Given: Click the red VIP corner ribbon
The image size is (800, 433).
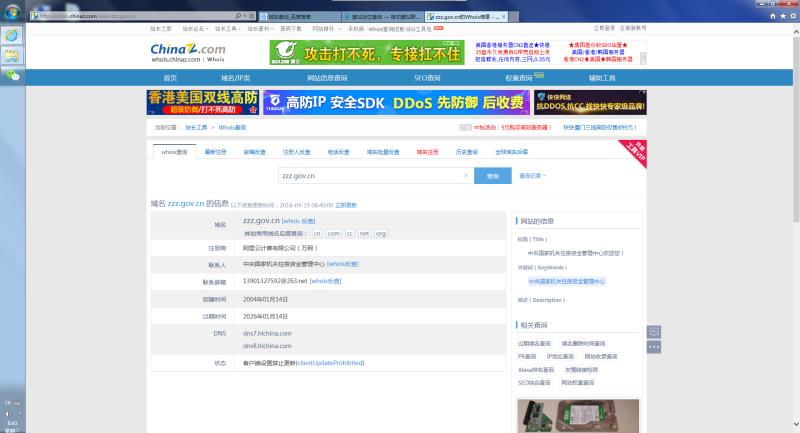Looking at the screenshot, I should (635, 151).
